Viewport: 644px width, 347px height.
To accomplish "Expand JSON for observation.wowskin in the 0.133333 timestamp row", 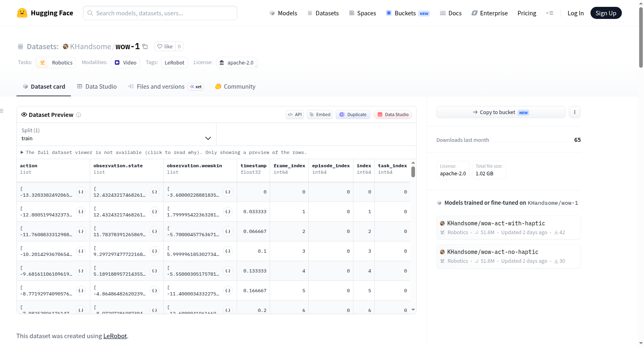I will [228, 271].
